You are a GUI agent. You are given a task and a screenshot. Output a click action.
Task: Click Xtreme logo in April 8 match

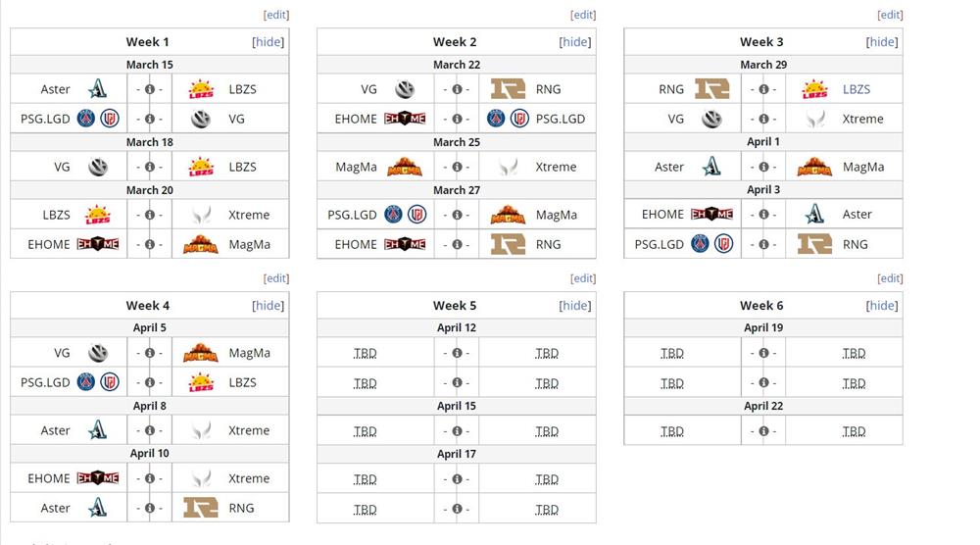pyautogui.click(x=201, y=430)
